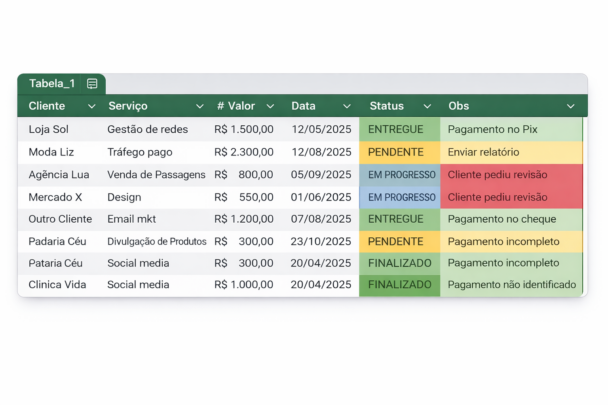608x405 pixels.
Task: Expand the Obs column dropdown arrow
Action: coord(571,106)
